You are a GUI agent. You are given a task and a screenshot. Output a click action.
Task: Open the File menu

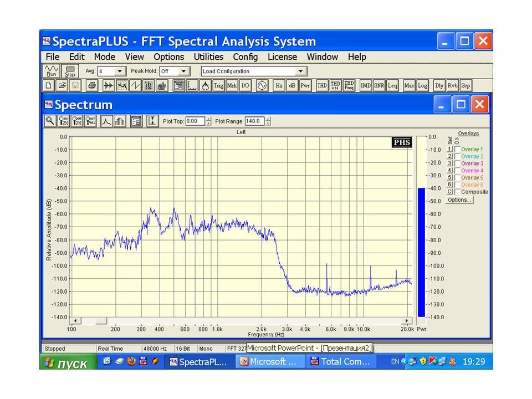pyautogui.click(x=53, y=57)
